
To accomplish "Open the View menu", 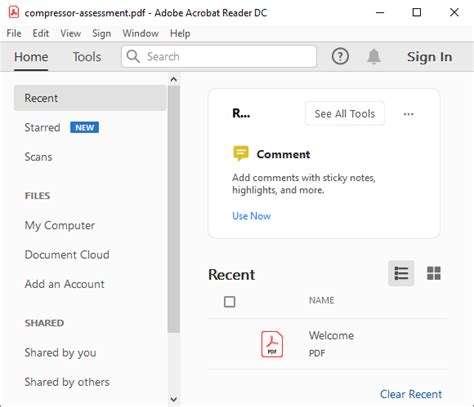I will tap(71, 33).
